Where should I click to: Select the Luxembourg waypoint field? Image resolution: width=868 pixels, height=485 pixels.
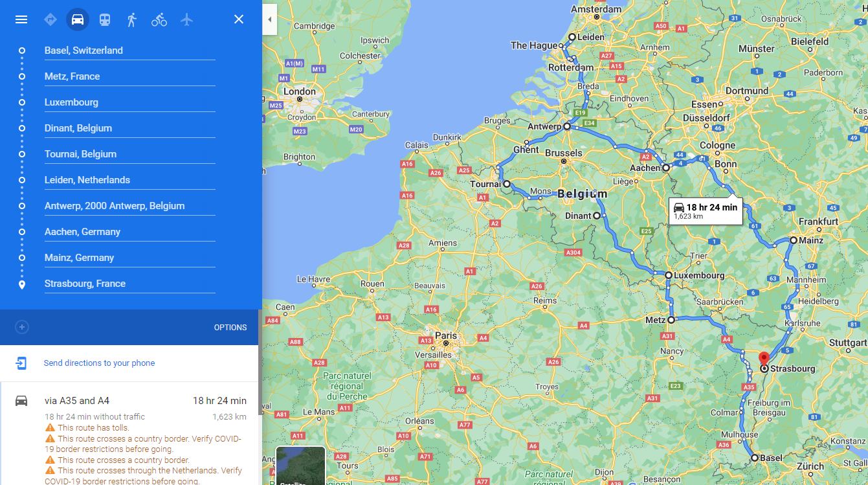129,102
